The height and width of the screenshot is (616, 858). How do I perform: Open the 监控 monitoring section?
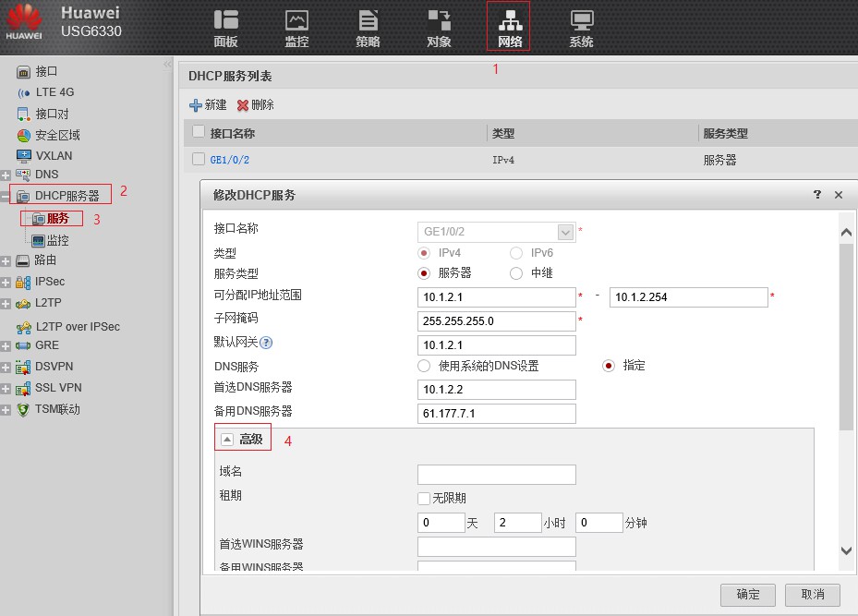pos(296,28)
